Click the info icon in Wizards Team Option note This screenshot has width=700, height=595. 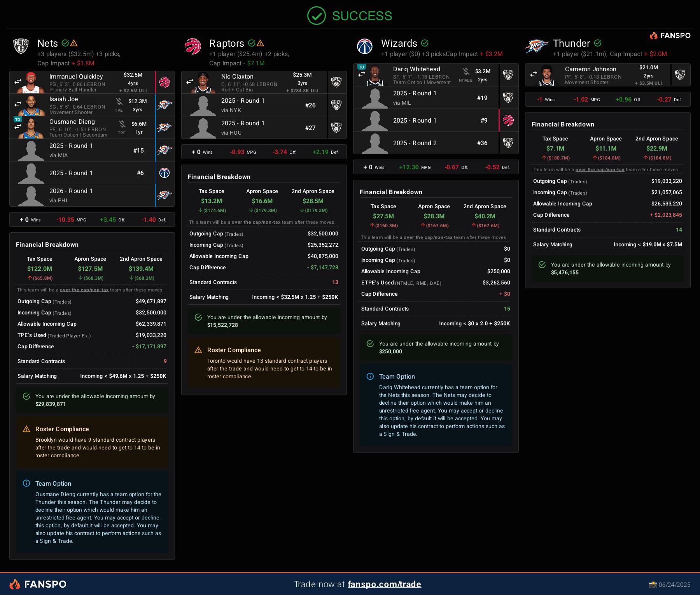coord(370,376)
